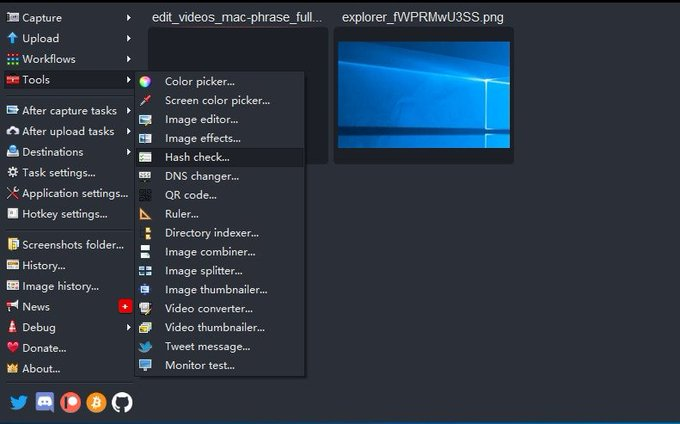Expand the After upload tasks arrow
Image resolution: width=680 pixels, height=424 pixels.
(128, 131)
